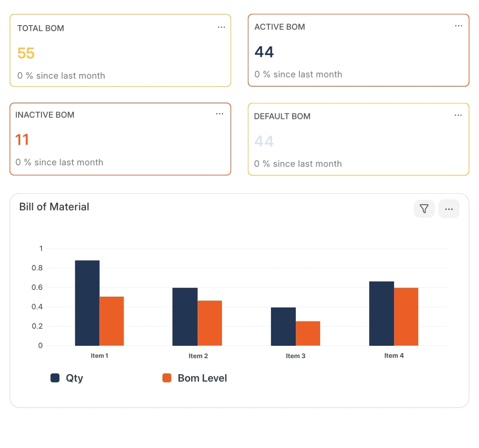Select the Item 1 Qty bar
This screenshot has width=479, height=448.
[x=87, y=303]
